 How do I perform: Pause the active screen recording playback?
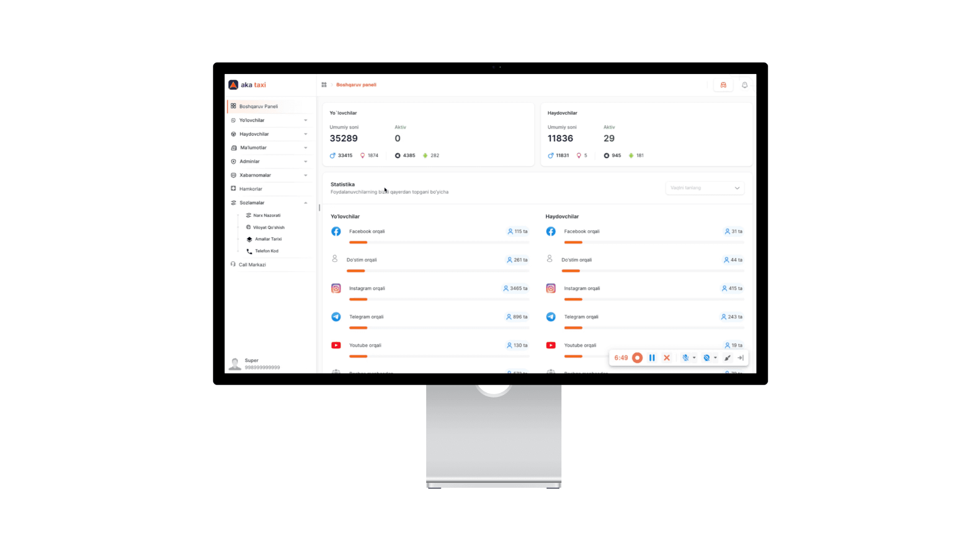(x=651, y=357)
